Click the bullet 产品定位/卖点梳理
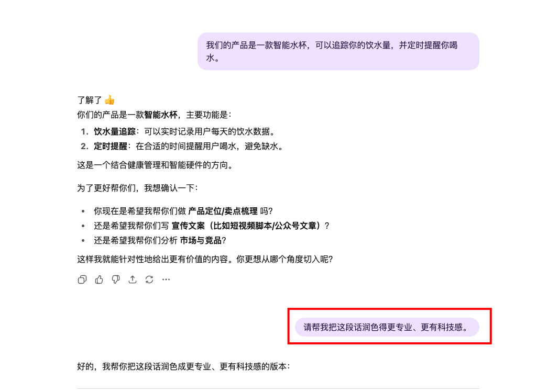 183,211
